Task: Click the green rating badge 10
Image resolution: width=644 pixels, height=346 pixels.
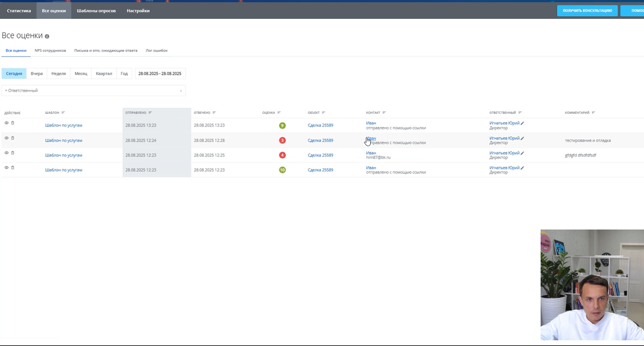Action: [x=282, y=170]
